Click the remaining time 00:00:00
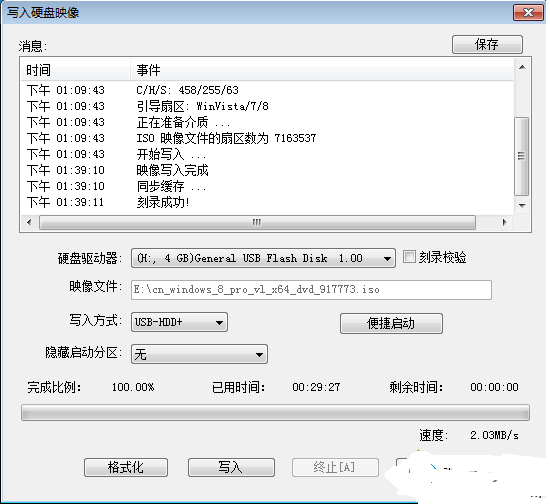This screenshot has width=550, height=504. point(495,387)
